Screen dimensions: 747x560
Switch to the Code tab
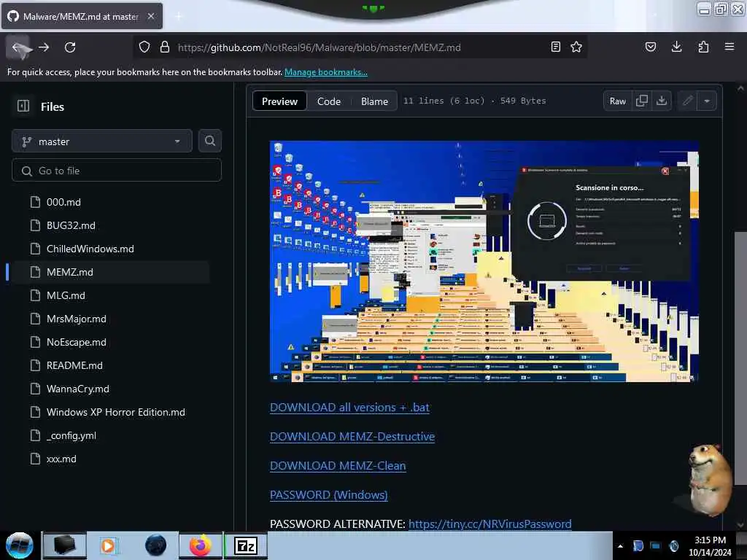(329, 101)
